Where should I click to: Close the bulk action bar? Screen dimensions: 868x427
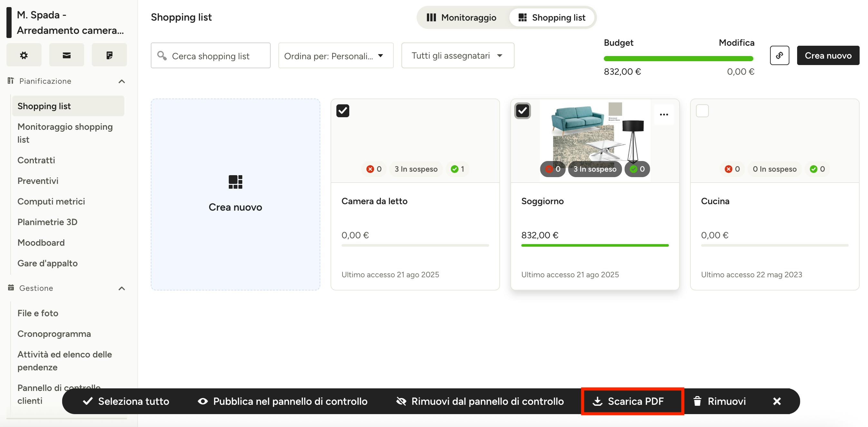(x=777, y=401)
